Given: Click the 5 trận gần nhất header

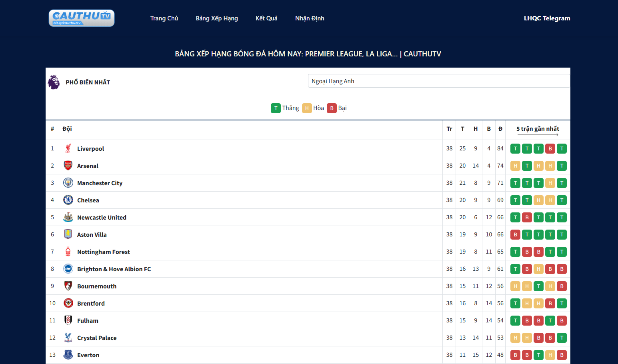Looking at the screenshot, I should point(538,129).
